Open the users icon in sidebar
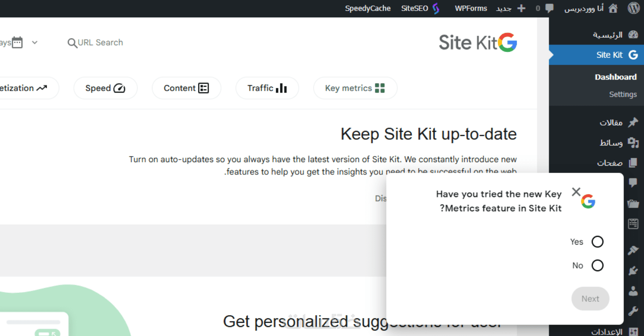The image size is (644, 336). click(x=633, y=291)
